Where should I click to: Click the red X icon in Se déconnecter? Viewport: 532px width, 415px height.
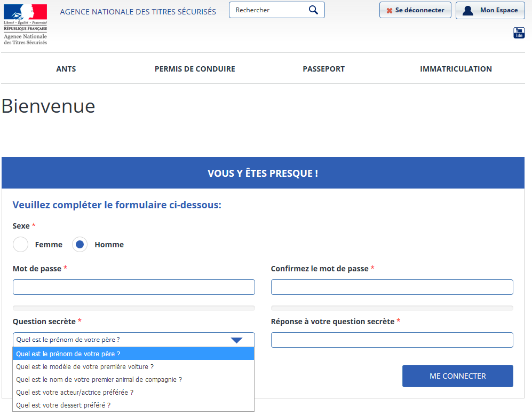[x=390, y=11]
